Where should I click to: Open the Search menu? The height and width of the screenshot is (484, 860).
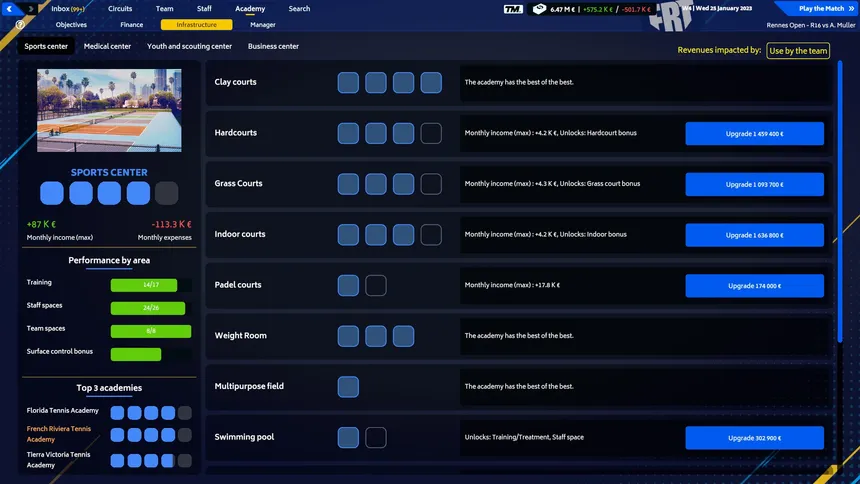pyautogui.click(x=299, y=9)
